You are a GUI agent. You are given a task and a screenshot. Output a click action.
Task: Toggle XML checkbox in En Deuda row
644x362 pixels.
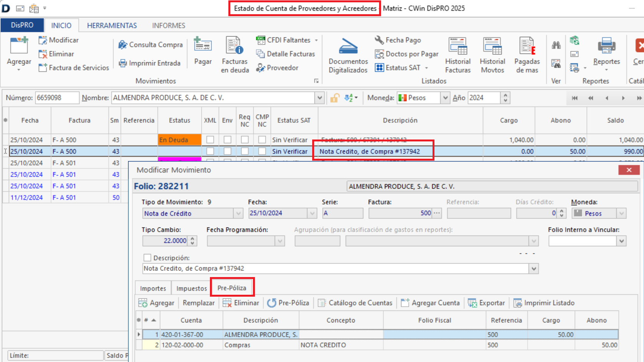coord(210,139)
